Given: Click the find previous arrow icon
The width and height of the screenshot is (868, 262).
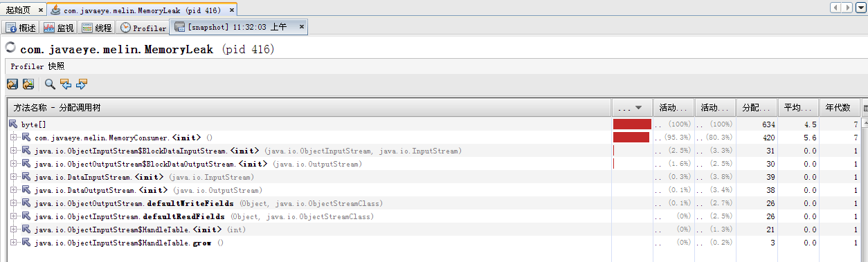Looking at the screenshot, I should (66, 84).
